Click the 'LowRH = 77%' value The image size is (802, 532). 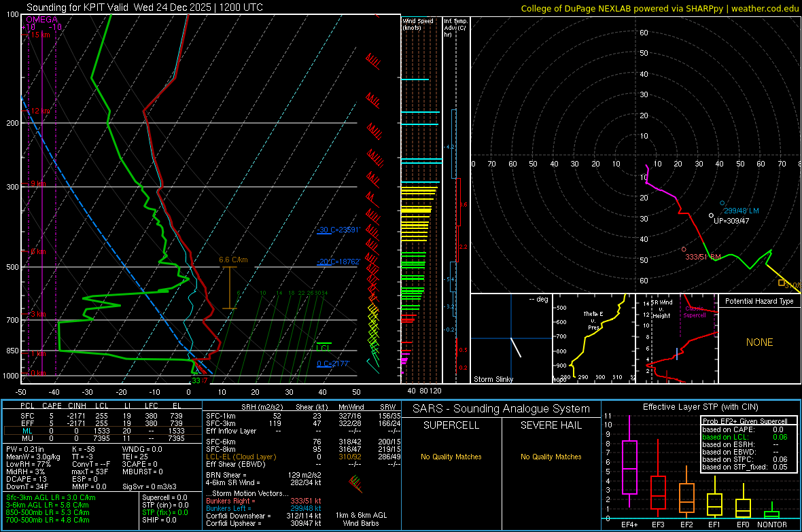click(28, 464)
